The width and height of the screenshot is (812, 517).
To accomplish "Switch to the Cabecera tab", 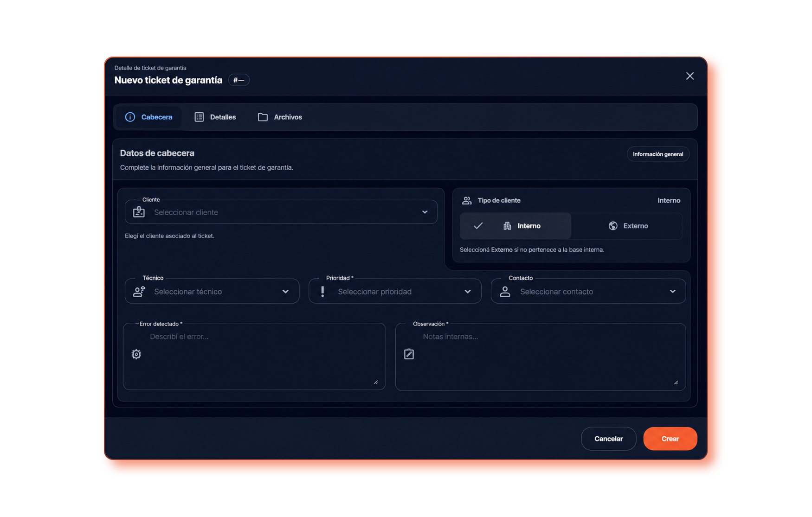I will click(148, 117).
